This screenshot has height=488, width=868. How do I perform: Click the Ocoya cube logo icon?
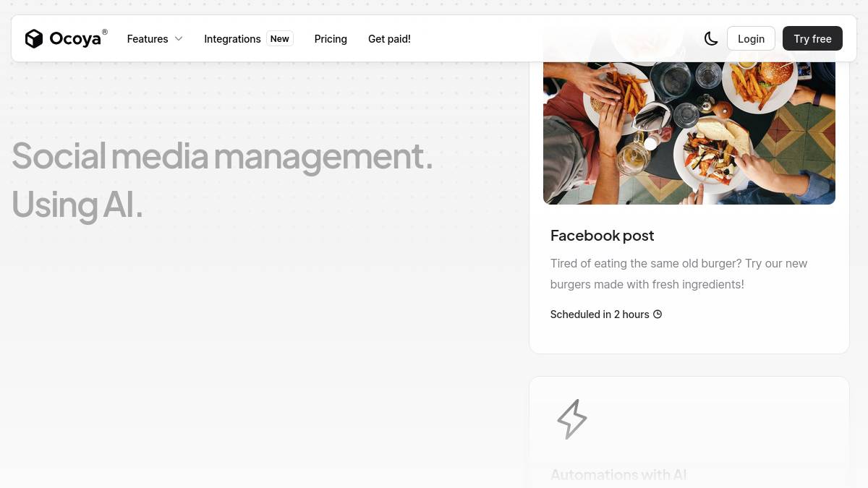34,39
